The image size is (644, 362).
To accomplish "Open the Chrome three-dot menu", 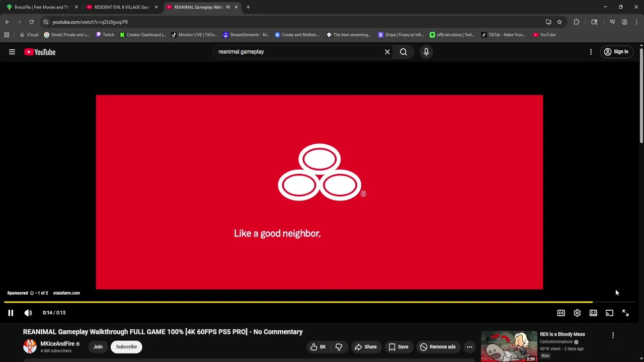I will 636,22.
